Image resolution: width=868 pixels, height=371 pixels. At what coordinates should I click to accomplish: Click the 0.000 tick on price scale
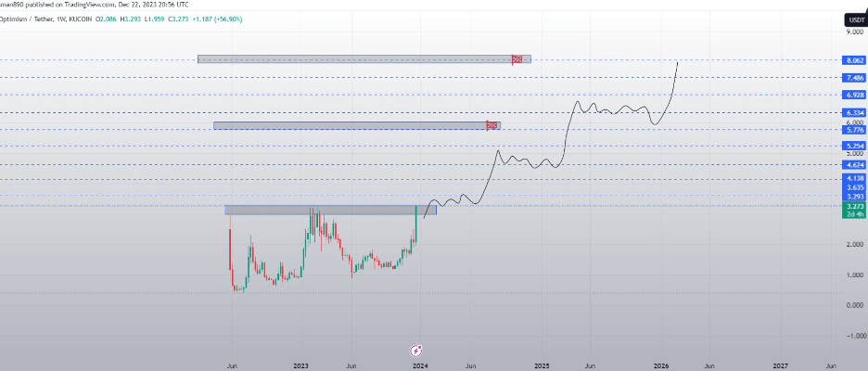pyautogui.click(x=855, y=305)
